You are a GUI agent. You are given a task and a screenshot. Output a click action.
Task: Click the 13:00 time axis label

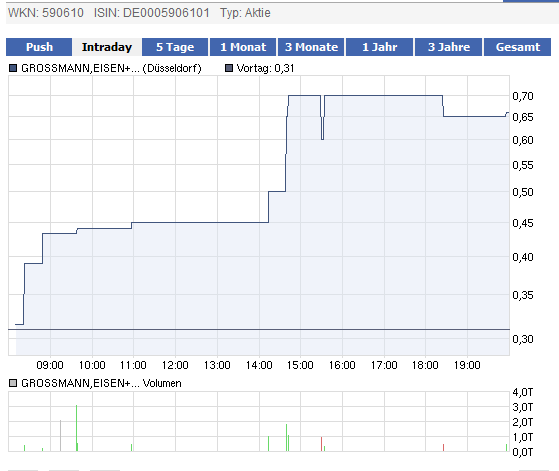pos(217,365)
